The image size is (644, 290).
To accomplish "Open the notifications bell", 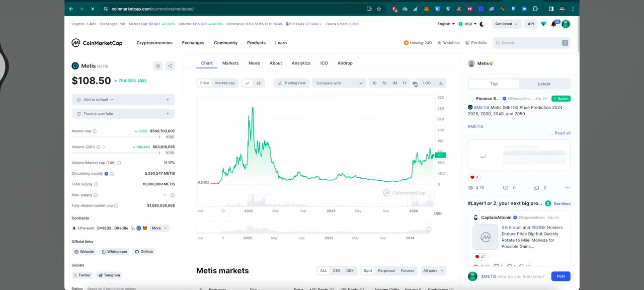I will (x=554, y=24).
